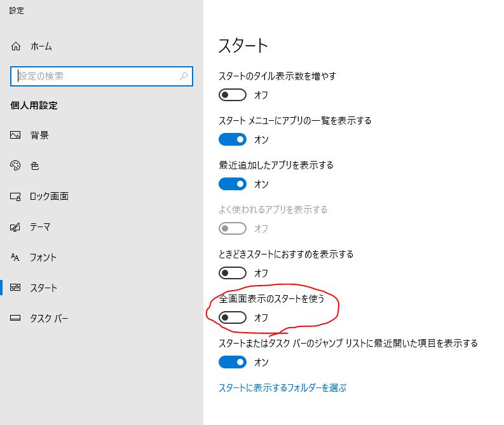Click the Taskbar icon in sidebar
This screenshot has width=504, height=425.
(x=16, y=319)
